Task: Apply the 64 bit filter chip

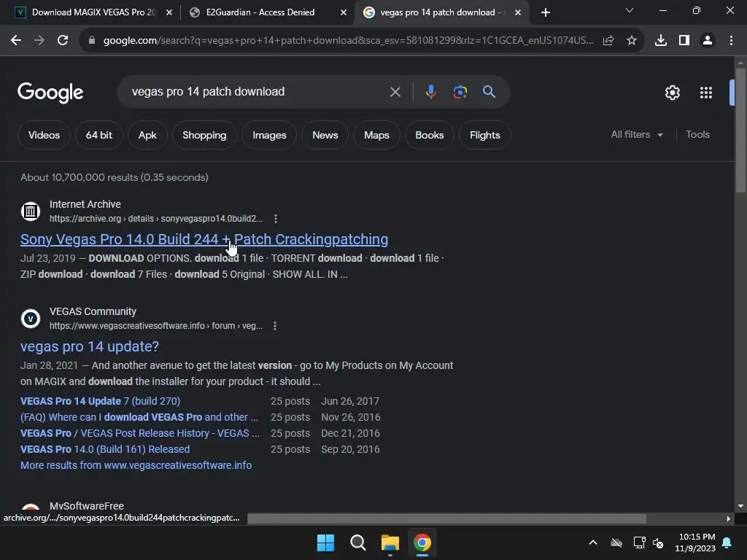Action: (x=98, y=135)
